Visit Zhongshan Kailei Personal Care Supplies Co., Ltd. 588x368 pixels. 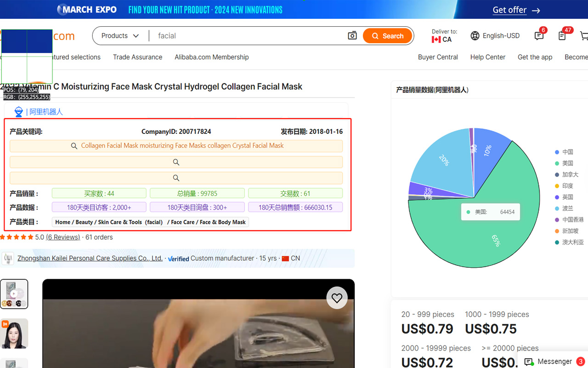[90, 259]
